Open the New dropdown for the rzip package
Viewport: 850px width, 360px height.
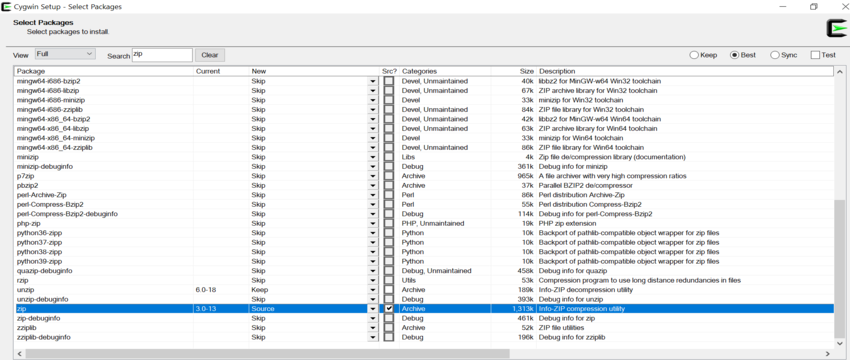point(372,280)
